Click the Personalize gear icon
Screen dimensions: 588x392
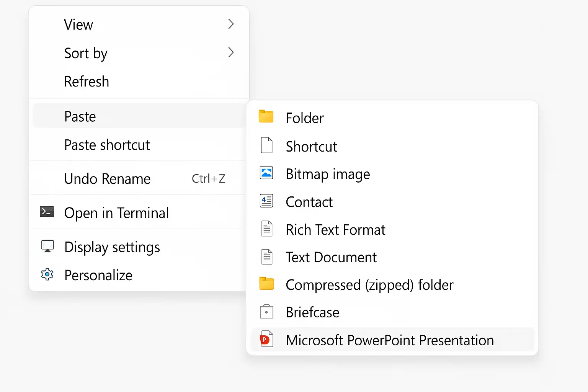coord(47,274)
